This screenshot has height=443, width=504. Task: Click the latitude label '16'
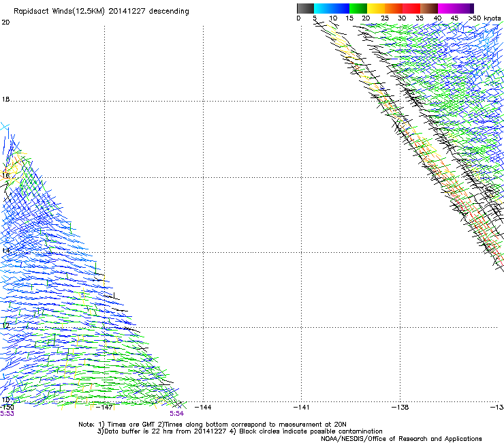coord(5,176)
